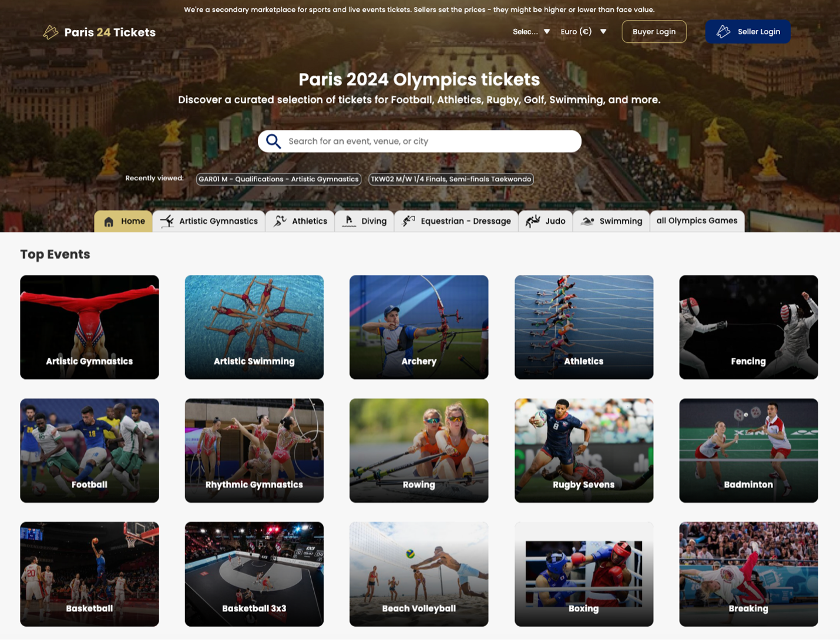Click the Top Events heading

tap(55, 254)
